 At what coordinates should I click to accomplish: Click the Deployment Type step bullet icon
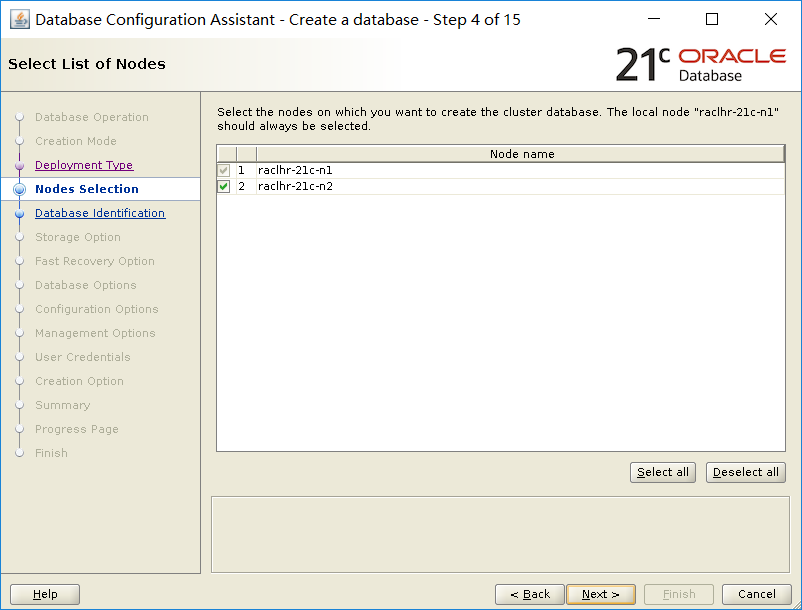pos(19,166)
